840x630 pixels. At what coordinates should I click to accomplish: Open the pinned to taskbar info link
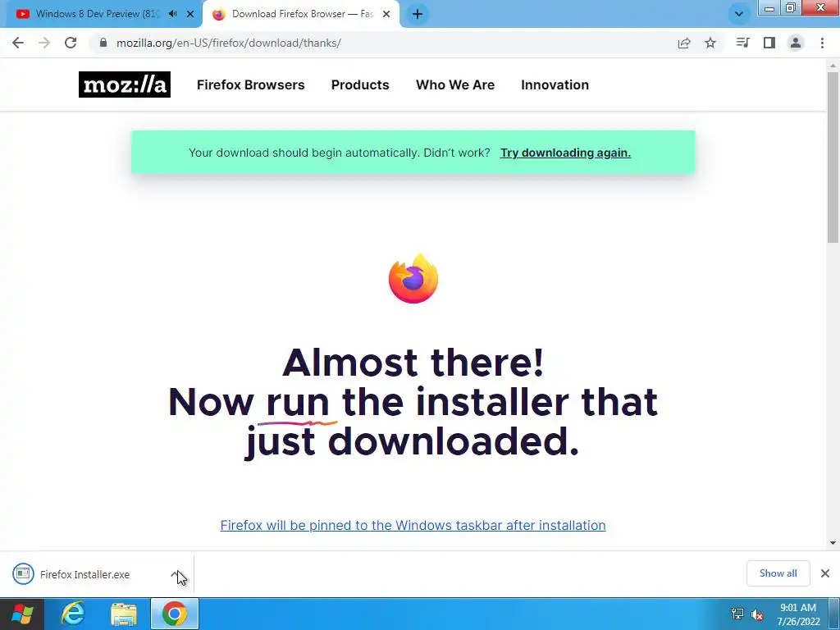coord(413,525)
